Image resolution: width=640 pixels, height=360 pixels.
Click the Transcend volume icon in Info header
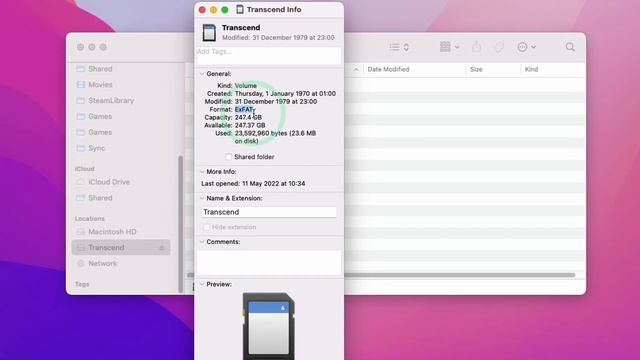point(209,33)
